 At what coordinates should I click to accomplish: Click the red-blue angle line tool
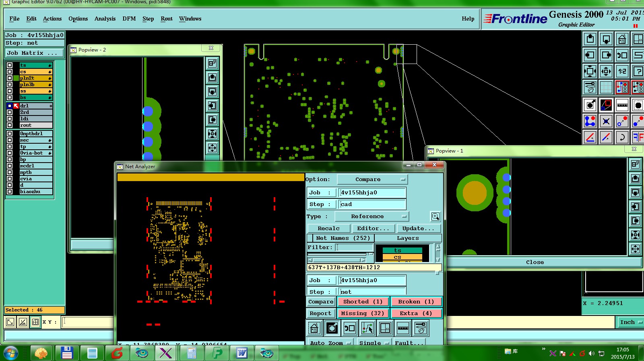pyautogui.click(x=590, y=137)
